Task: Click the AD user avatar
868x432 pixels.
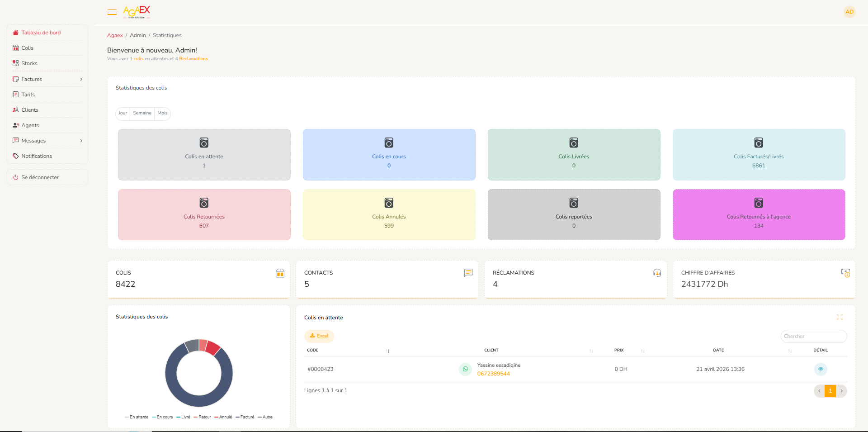Action: [x=849, y=12]
